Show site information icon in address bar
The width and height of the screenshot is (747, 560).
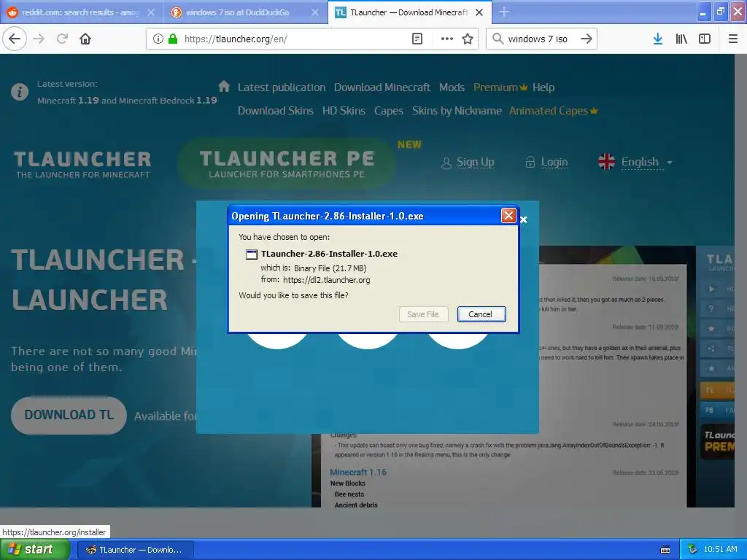point(158,39)
